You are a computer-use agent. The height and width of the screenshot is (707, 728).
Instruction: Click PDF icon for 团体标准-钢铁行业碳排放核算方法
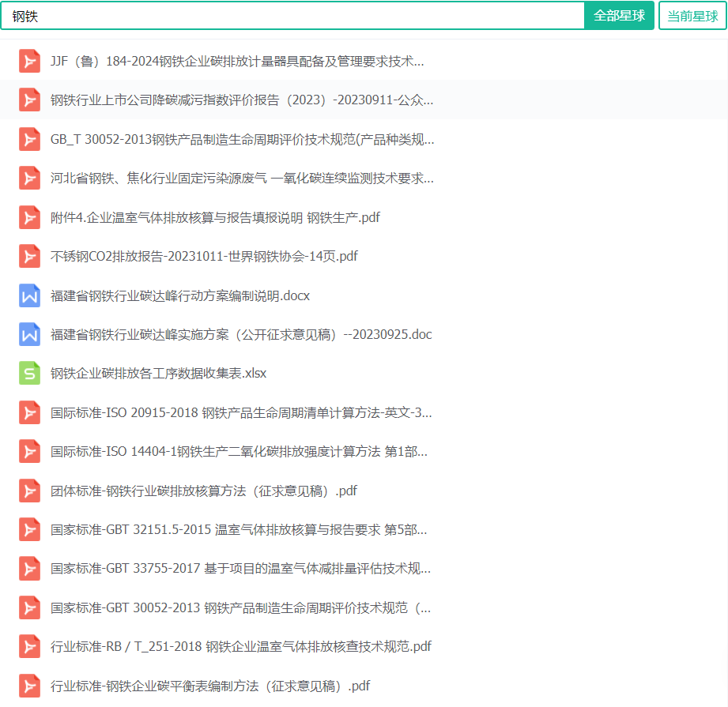pos(29,491)
